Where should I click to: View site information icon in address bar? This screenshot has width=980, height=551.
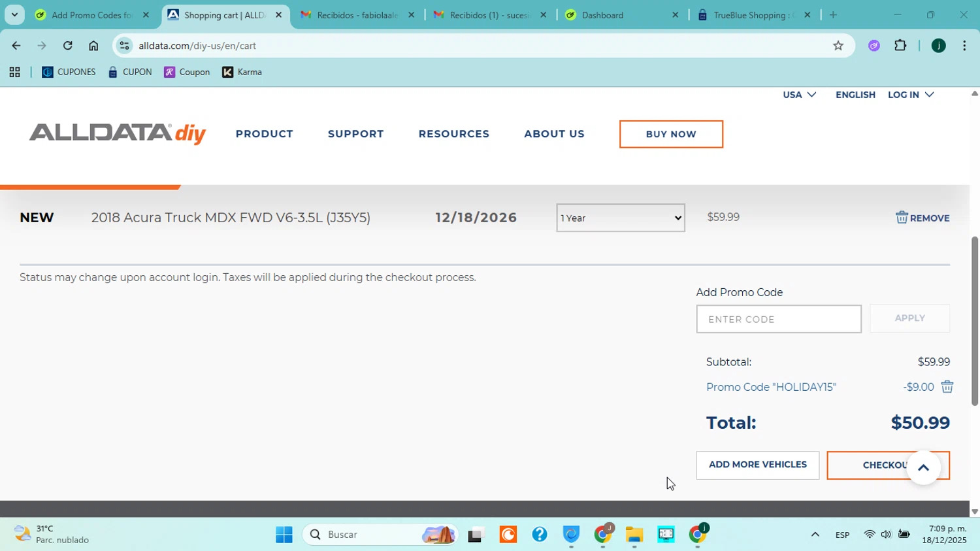pyautogui.click(x=124, y=46)
